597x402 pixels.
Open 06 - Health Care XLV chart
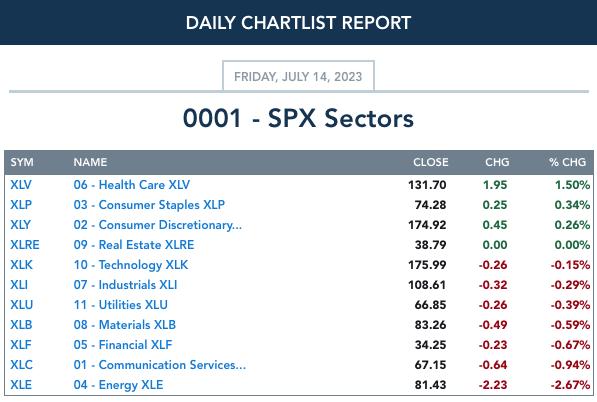coord(132,185)
